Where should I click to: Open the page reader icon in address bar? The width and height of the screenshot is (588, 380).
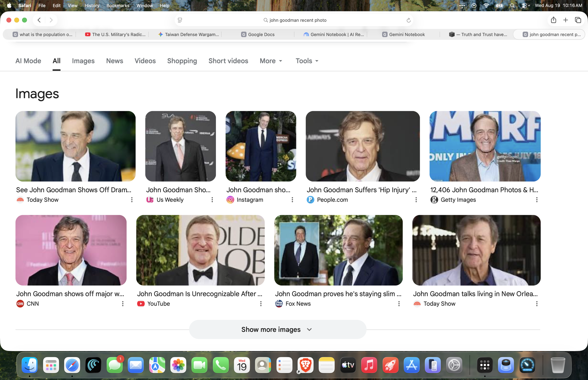180,20
